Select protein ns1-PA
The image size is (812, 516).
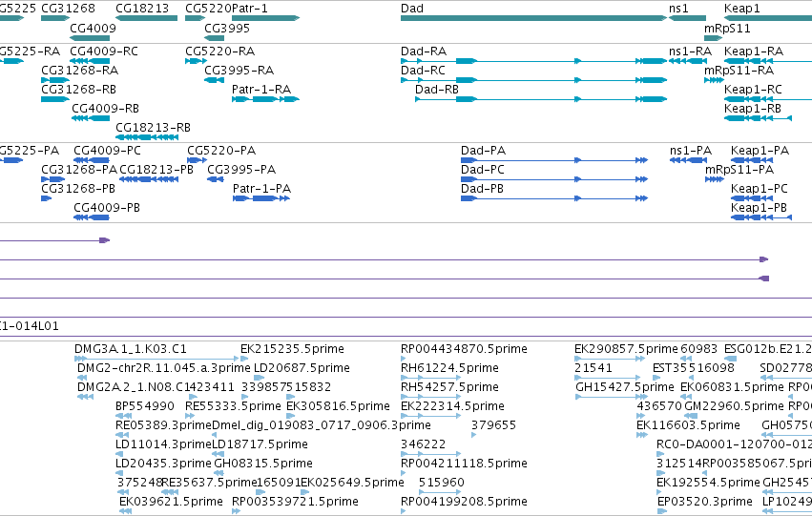click(688, 160)
